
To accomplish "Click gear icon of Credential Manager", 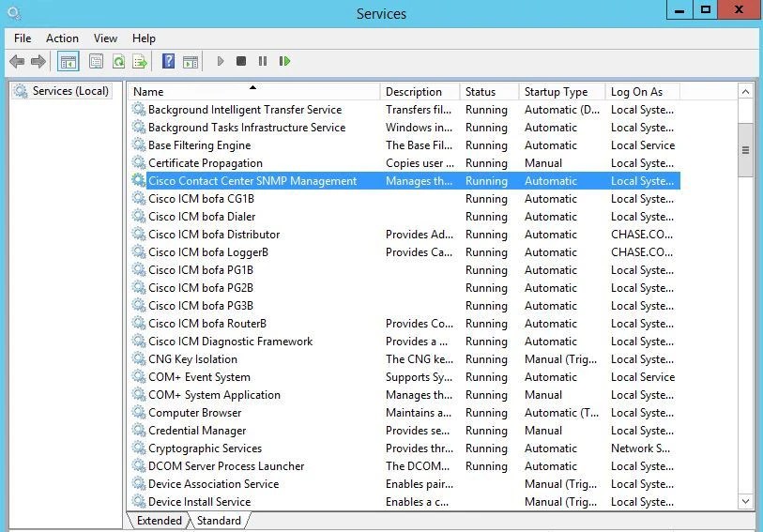I will 139,431.
